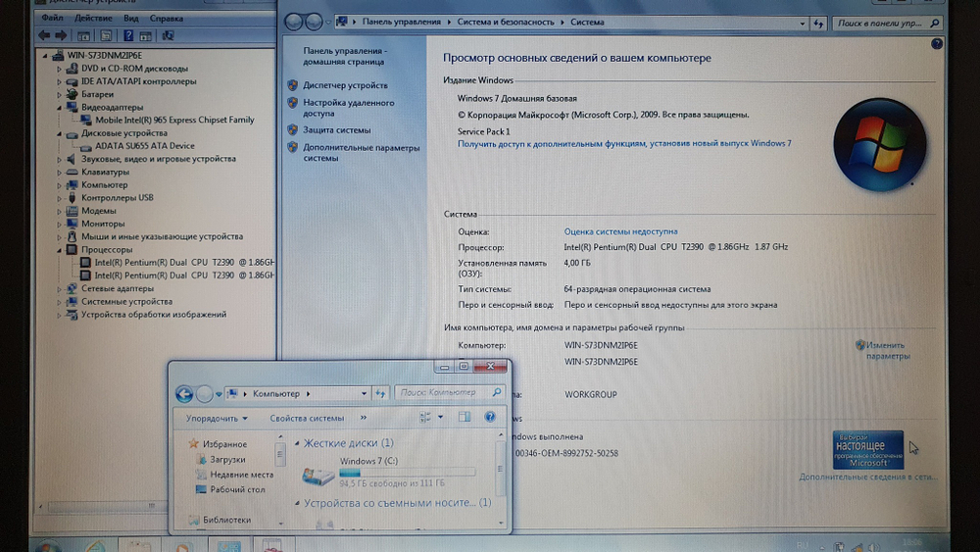Open Действие menu in Device Manager
980x552 pixels.
pyautogui.click(x=93, y=18)
